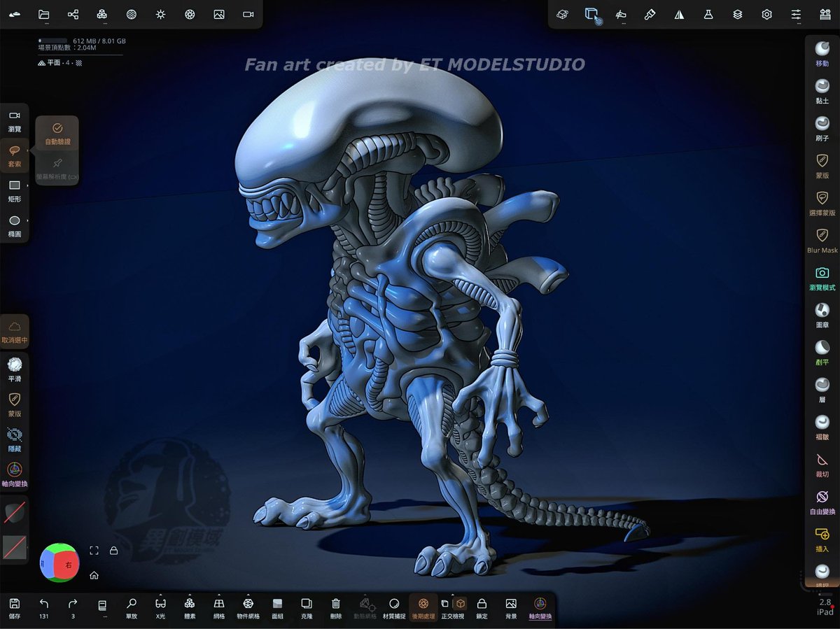Toggle 材質捕捉 matcap shading
Viewport: 840px width, 629px height.
(x=394, y=608)
